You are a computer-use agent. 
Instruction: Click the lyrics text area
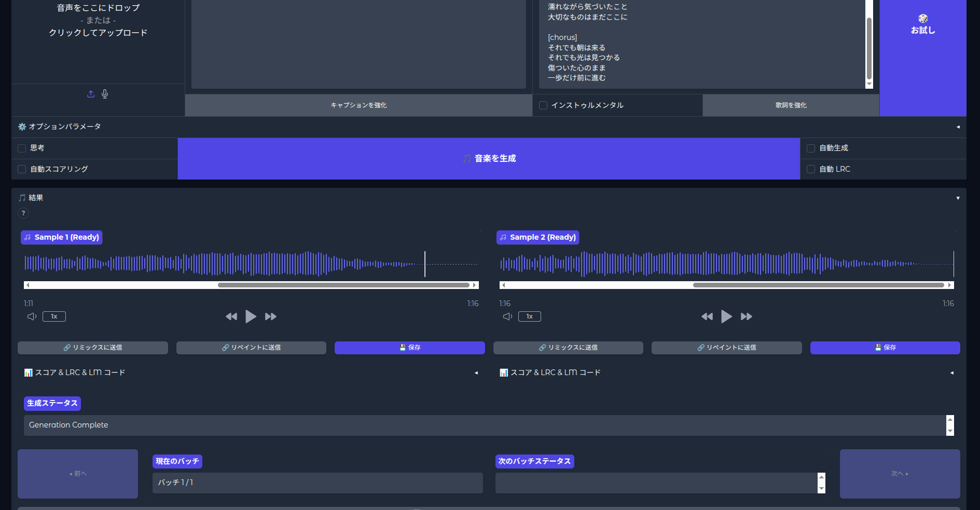pos(702,44)
